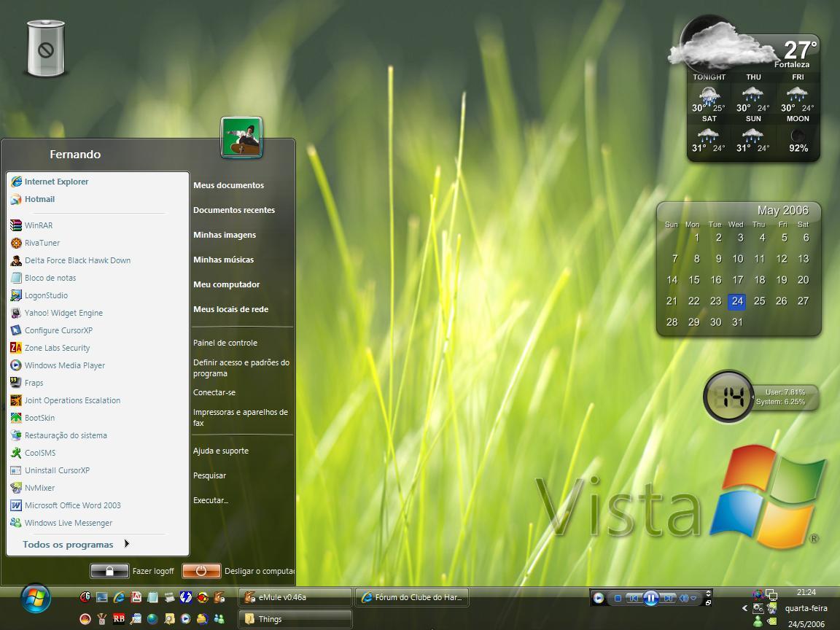Image resolution: width=840 pixels, height=630 pixels.
Task: Click the Messenger buddies Quick Launch icon
Action: pyautogui.click(x=219, y=619)
